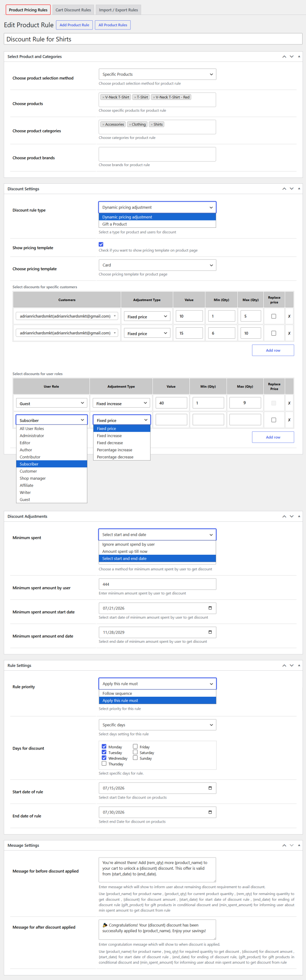Open adjustment type dropdown in first customer row
This screenshot has height=980, width=306.
coord(147,317)
